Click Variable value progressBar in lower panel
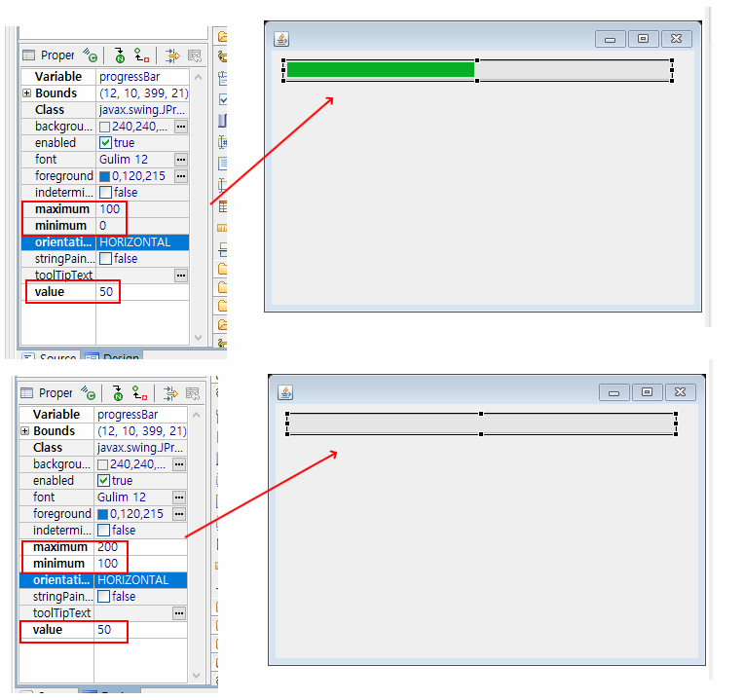Image resolution: width=744 pixels, height=700 pixels. pos(128,415)
